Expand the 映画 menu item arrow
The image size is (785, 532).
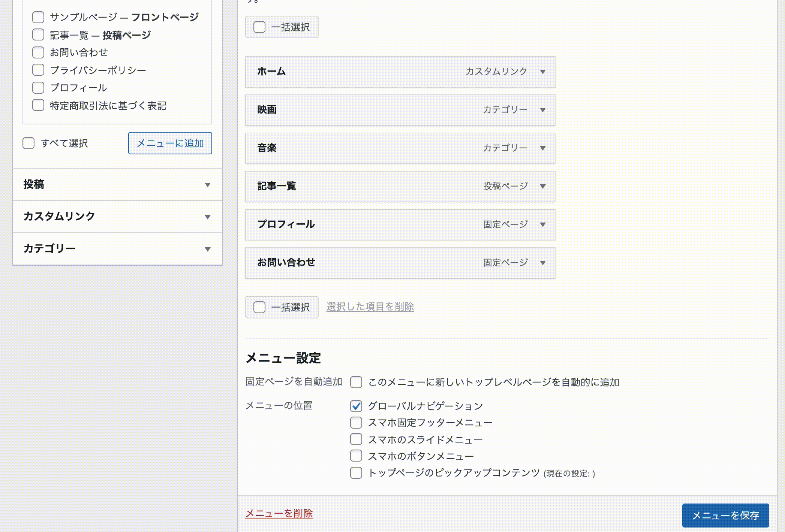point(542,110)
